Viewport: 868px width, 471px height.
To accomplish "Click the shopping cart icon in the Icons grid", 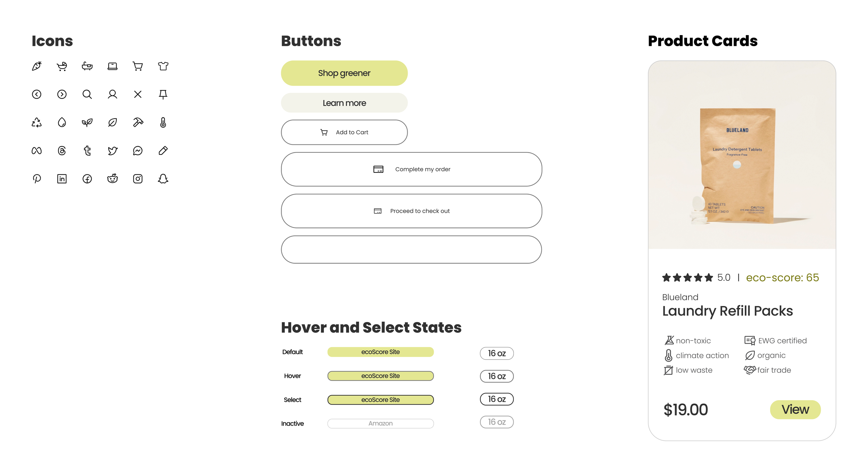I will [x=138, y=66].
